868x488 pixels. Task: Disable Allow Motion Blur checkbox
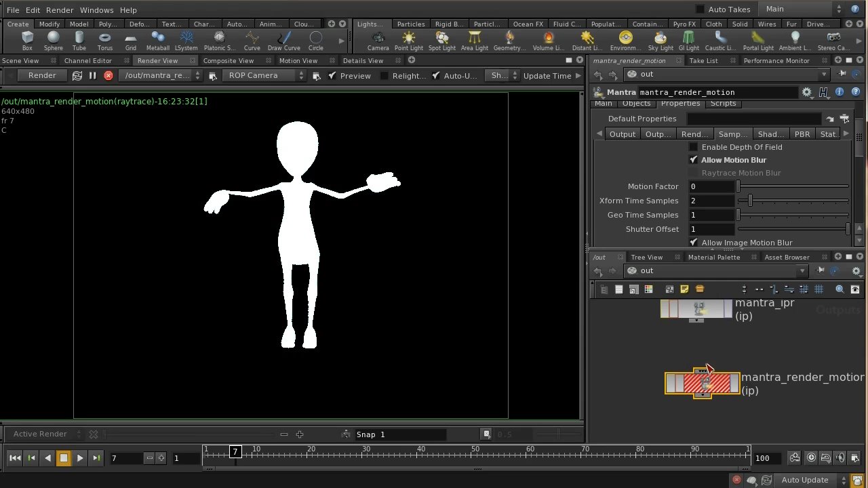(x=693, y=160)
